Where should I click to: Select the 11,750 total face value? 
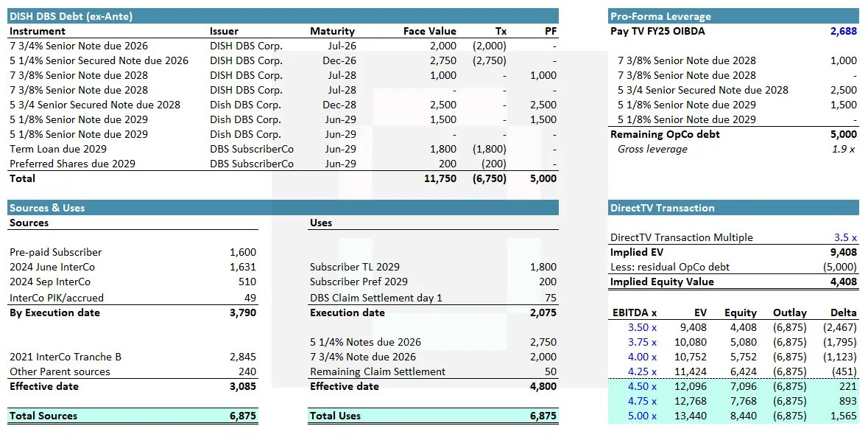click(x=440, y=178)
